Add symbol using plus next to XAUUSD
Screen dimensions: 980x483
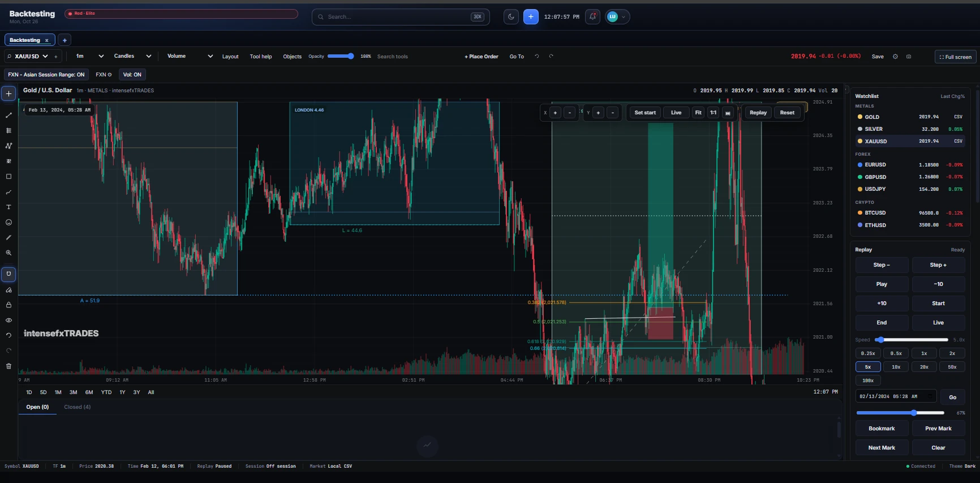click(x=55, y=57)
